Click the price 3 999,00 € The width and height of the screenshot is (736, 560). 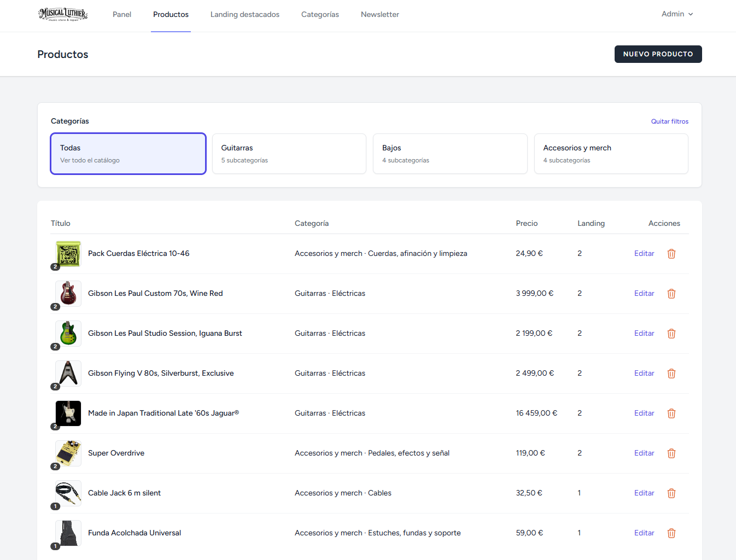pyautogui.click(x=535, y=294)
